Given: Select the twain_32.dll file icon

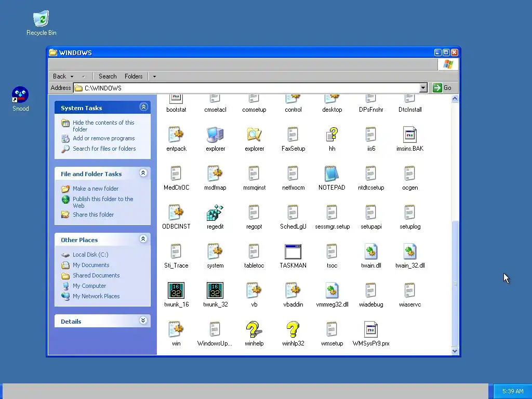Looking at the screenshot, I should click(409, 252).
